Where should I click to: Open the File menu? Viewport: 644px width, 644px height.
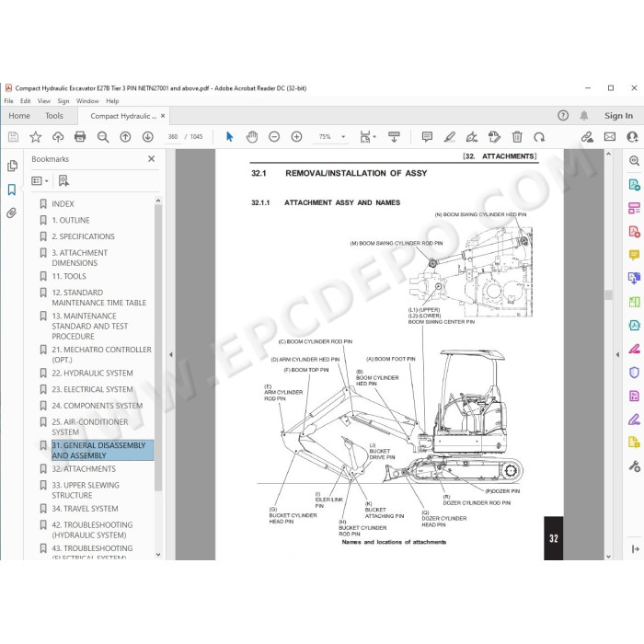pyautogui.click(x=8, y=101)
